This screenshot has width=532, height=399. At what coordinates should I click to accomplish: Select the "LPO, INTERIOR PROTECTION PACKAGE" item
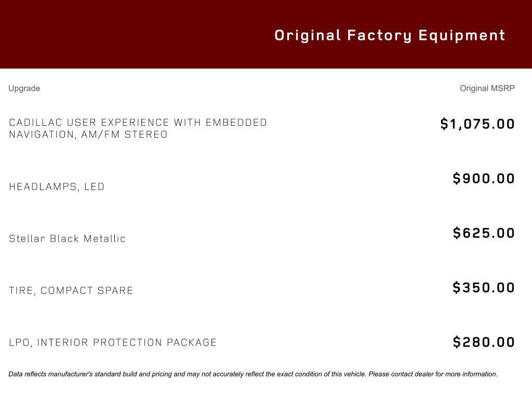pyautogui.click(x=113, y=342)
